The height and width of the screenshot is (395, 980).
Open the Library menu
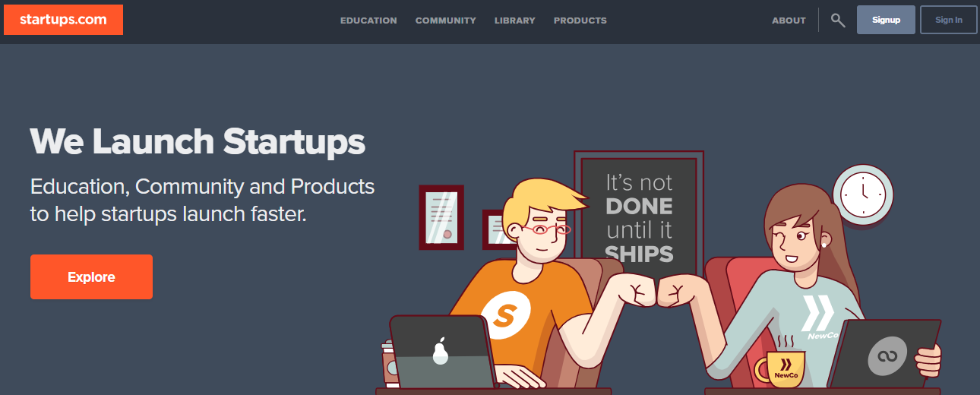(515, 21)
